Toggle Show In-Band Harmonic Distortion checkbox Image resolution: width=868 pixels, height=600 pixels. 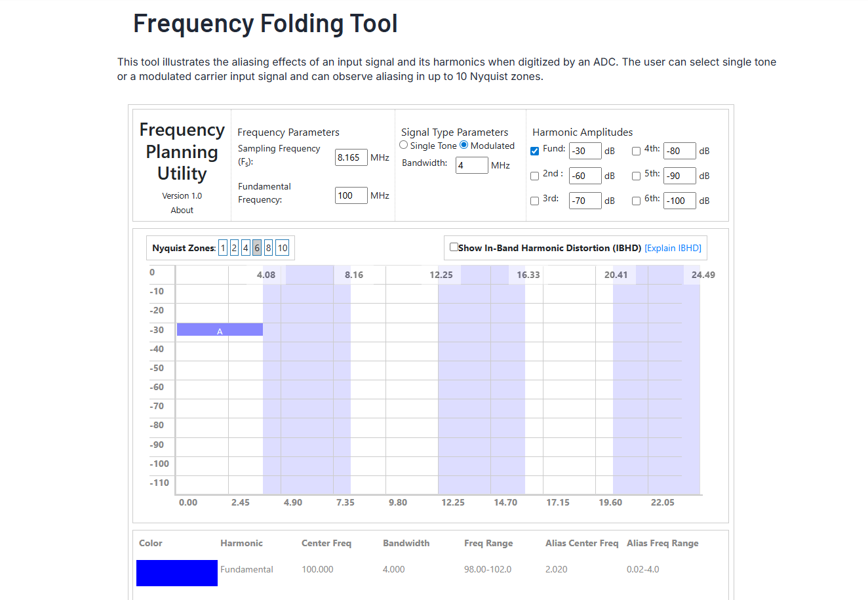[454, 247]
